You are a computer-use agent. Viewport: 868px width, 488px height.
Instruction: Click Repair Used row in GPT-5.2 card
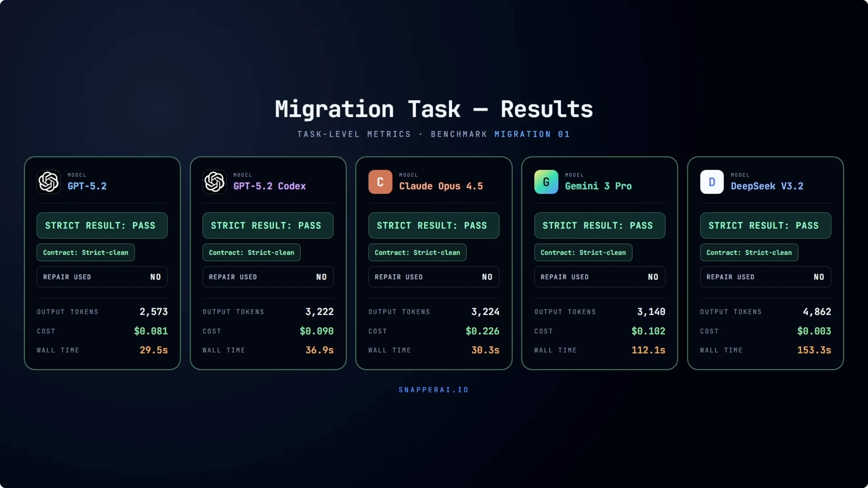pyautogui.click(x=102, y=277)
